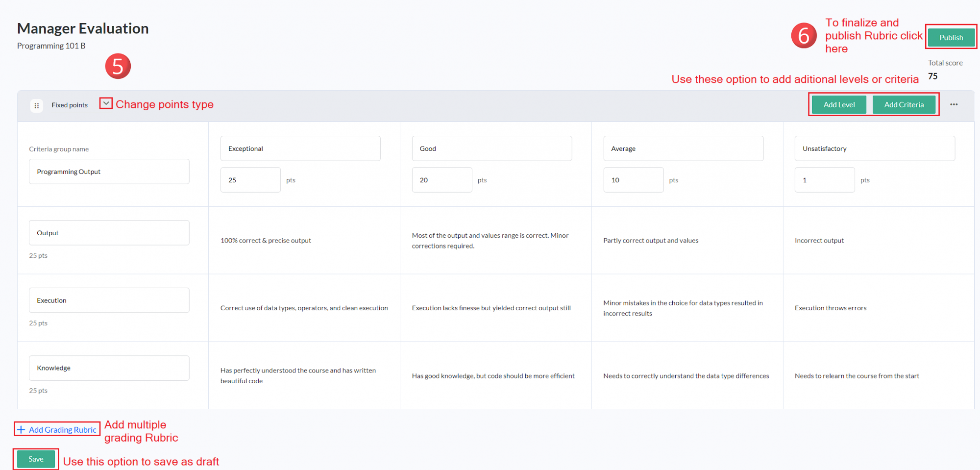The height and width of the screenshot is (470, 980).
Task: Edit the Programming Output group name field
Action: (x=109, y=172)
